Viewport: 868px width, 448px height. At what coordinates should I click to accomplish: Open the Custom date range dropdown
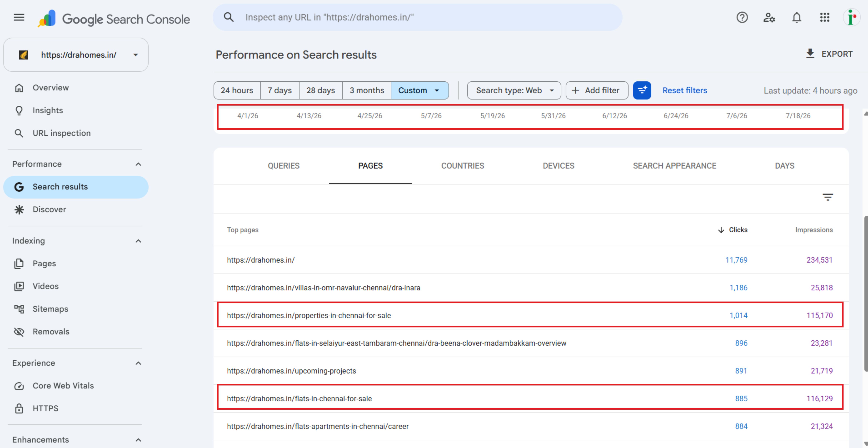click(420, 90)
